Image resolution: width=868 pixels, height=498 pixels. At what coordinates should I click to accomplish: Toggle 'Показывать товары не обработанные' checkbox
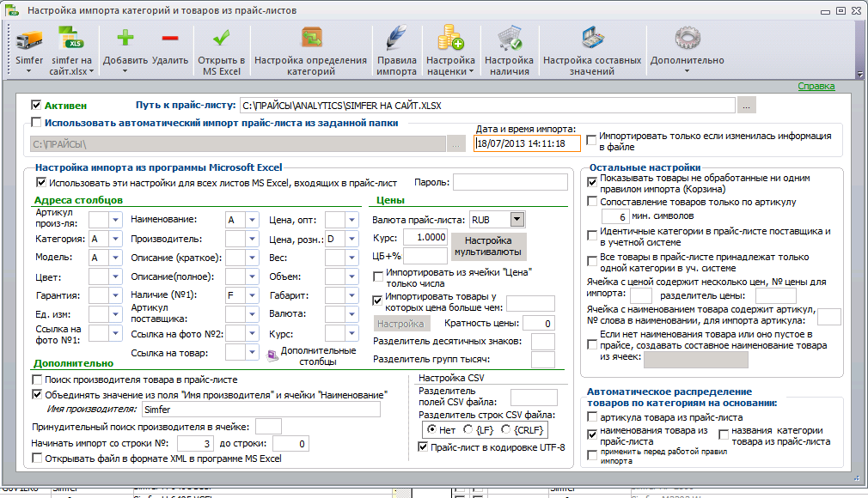[x=592, y=182]
